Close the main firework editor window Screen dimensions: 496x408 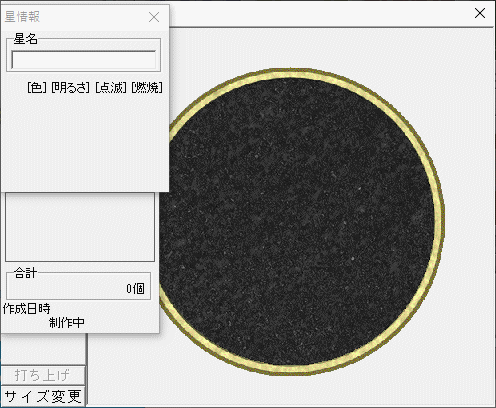click(480, 13)
